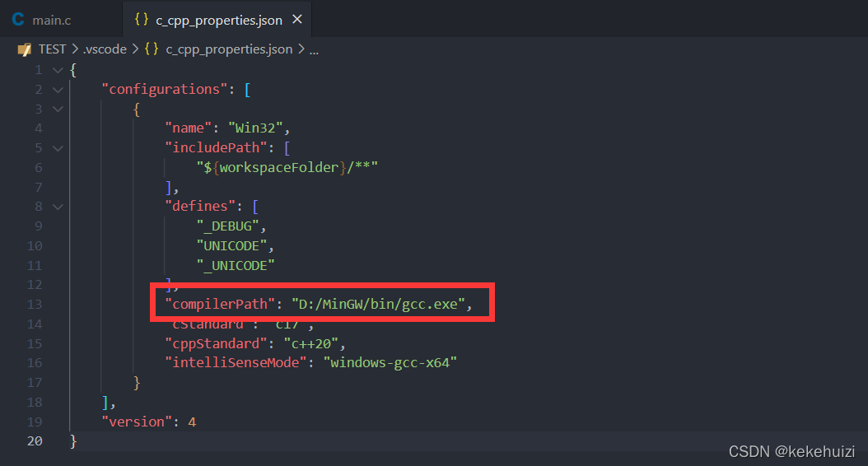Click line number 13 in gutter

pyautogui.click(x=35, y=305)
